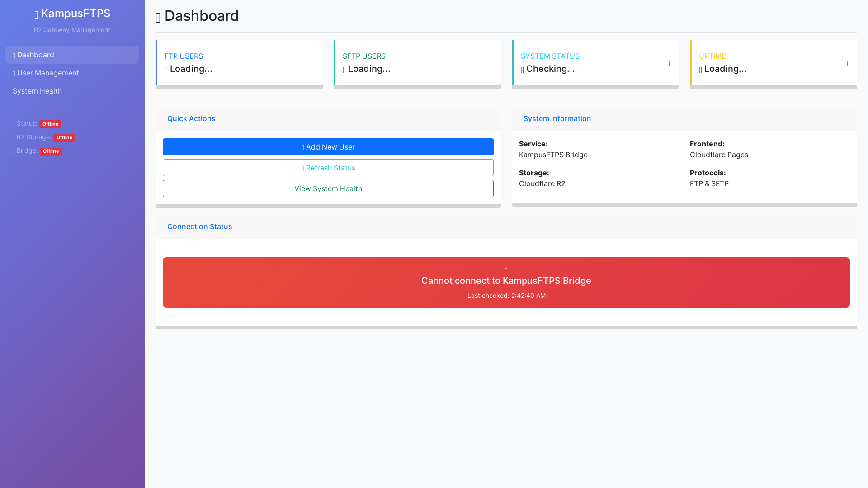
Task: Click the icon next to R2 Storage label
Action: [x=14, y=138]
